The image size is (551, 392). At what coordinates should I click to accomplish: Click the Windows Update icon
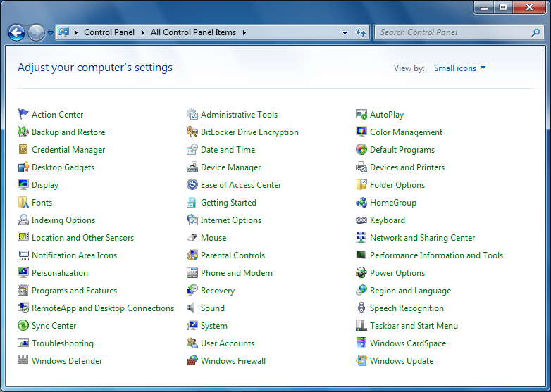pyautogui.click(x=361, y=361)
